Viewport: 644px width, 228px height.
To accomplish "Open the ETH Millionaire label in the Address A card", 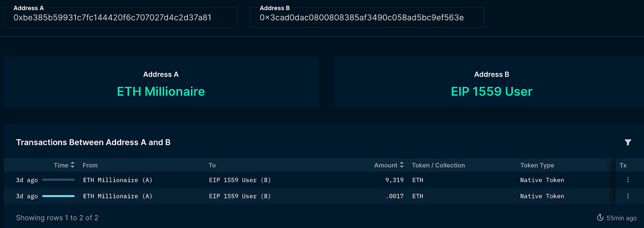I will point(161,91).
